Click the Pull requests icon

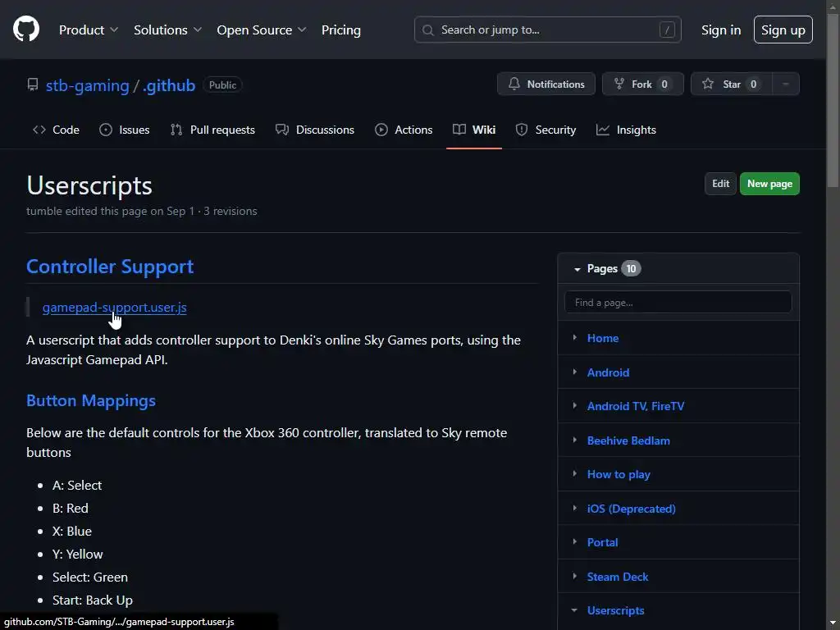[176, 130]
